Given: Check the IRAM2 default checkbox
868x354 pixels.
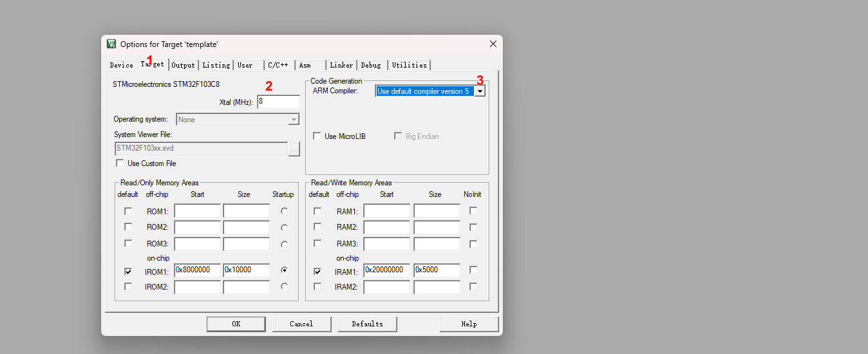Looking at the screenshot, I should tap(317, 286).
